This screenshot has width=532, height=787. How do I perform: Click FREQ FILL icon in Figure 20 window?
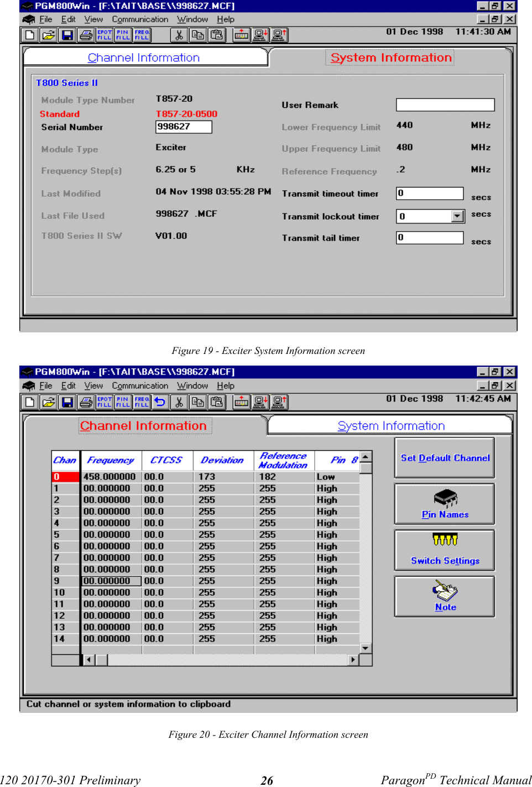[x=142, y=402]
